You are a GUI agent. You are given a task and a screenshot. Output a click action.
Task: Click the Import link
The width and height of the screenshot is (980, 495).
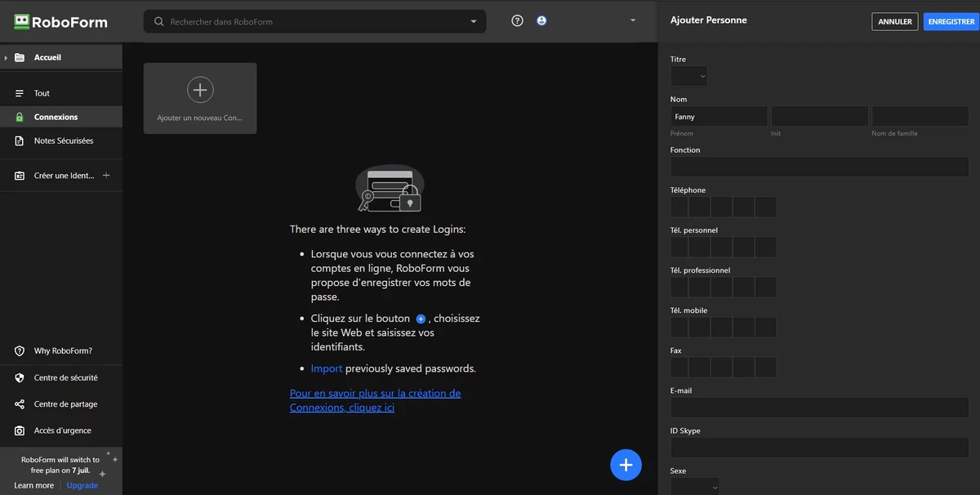(x=327, y=368)
